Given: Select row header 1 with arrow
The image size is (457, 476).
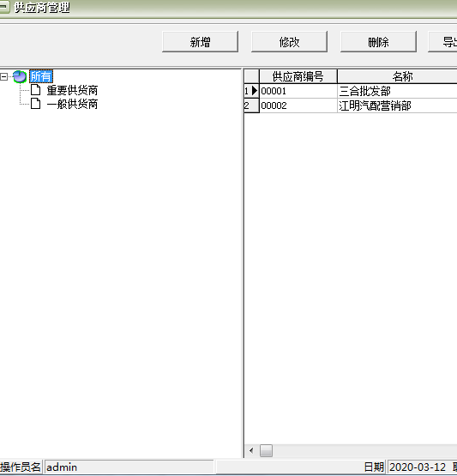Looking at the screenshot, I should click(251, 91).
